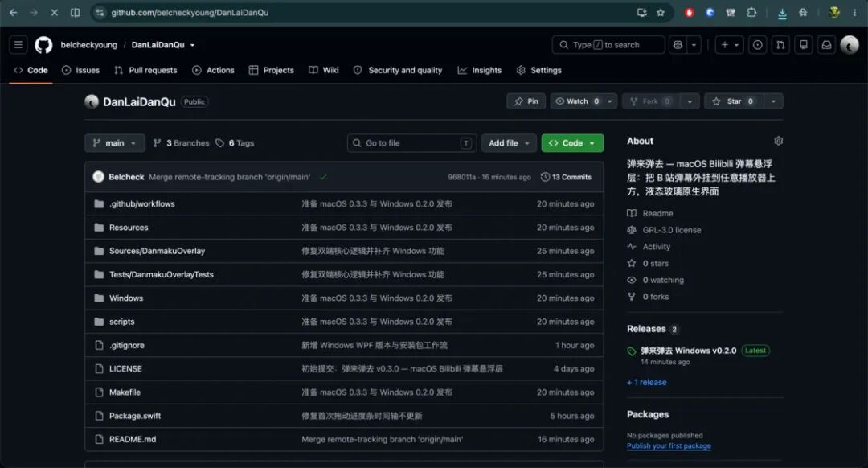Open the About section gear settings
The width and height of the screenshot is (868, 468).
[778, 141]
